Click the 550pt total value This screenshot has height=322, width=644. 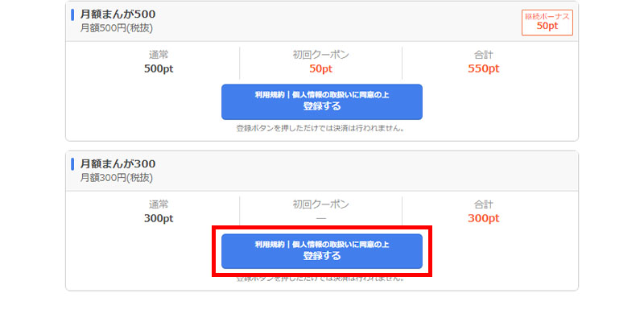484,68
